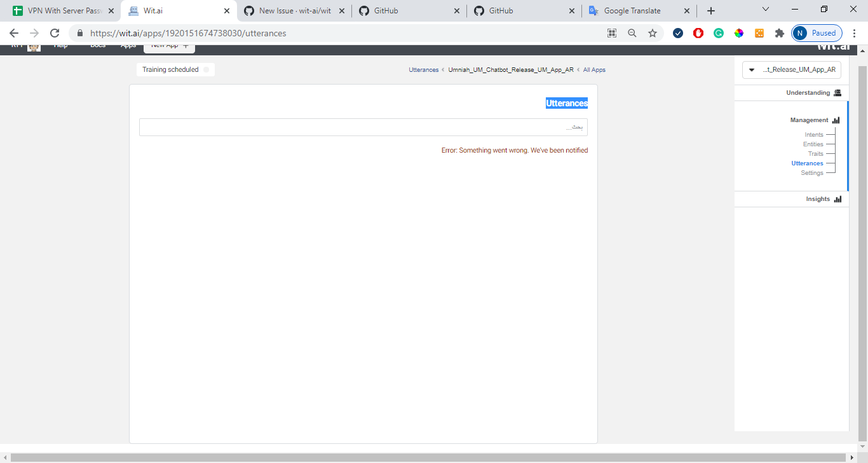Switch to the Google Translate tab
Image resolution: width=868 pixels, height=463 pixels.
coord(632,10)
